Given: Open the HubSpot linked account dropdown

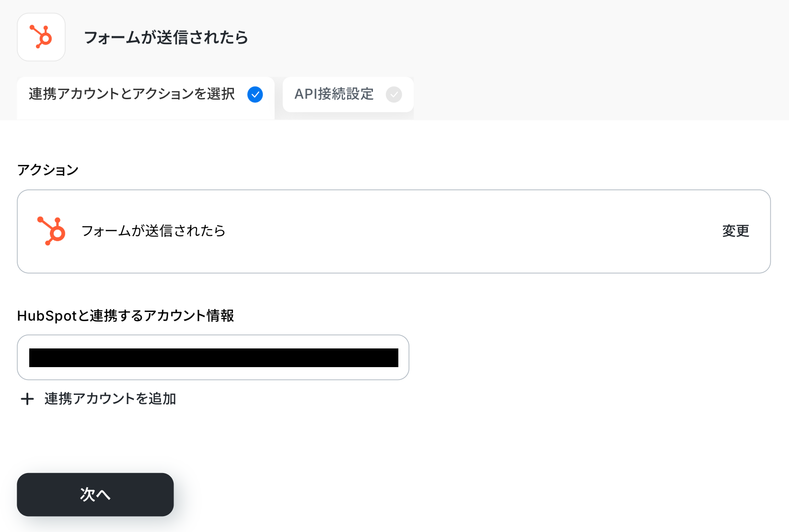Looking at the screenshot, I should pyautogui.click(x=213, y=358).
